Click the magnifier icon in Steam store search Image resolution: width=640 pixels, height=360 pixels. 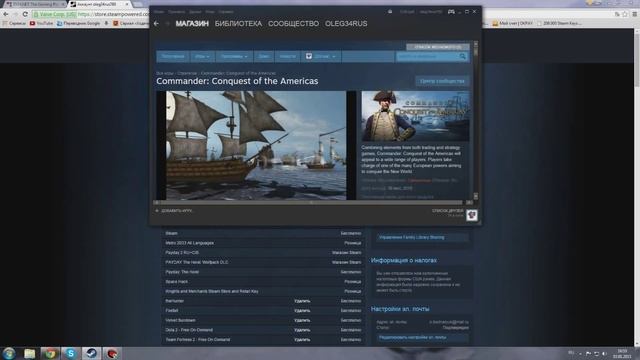tap(462, 56)
